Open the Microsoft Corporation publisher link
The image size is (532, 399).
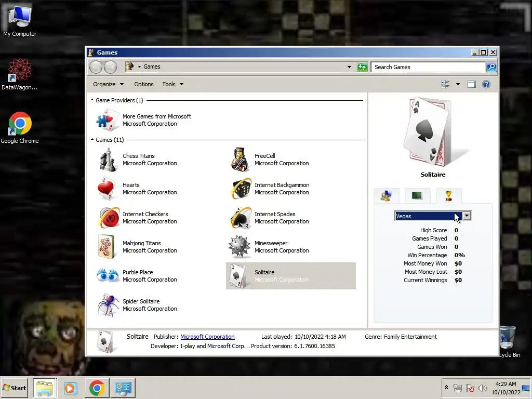207,337
